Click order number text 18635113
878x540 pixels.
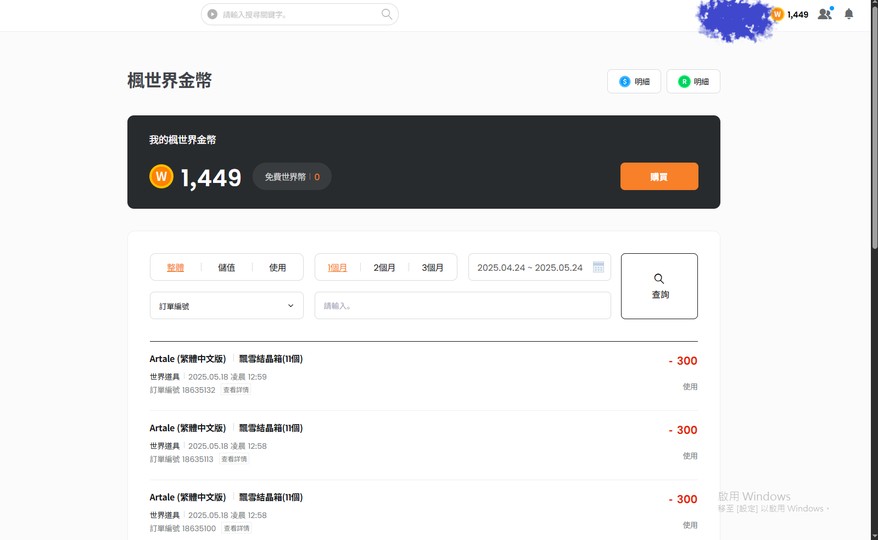[198, 459]
